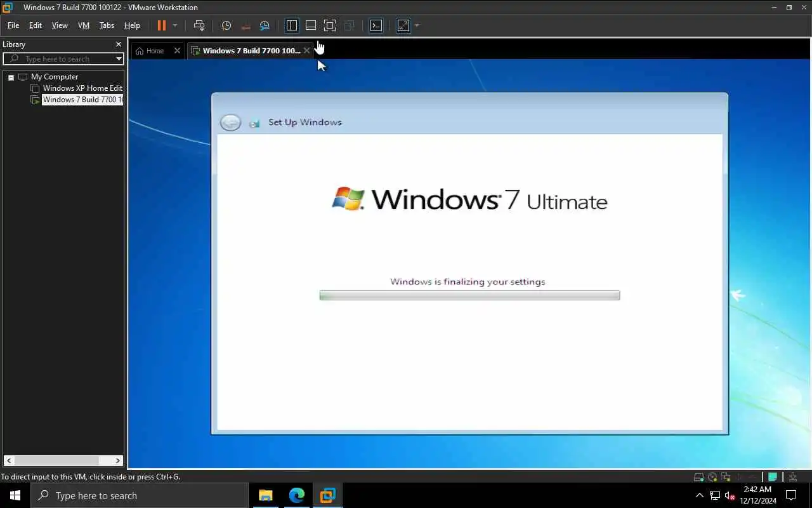Viewport: 812px width, 508px height.
Task: Click the CD/DVD drive status icon
Action: point(712,477)
